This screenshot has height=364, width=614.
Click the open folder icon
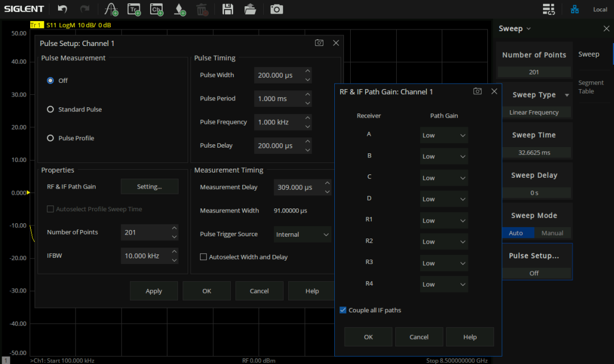point(250,9)
